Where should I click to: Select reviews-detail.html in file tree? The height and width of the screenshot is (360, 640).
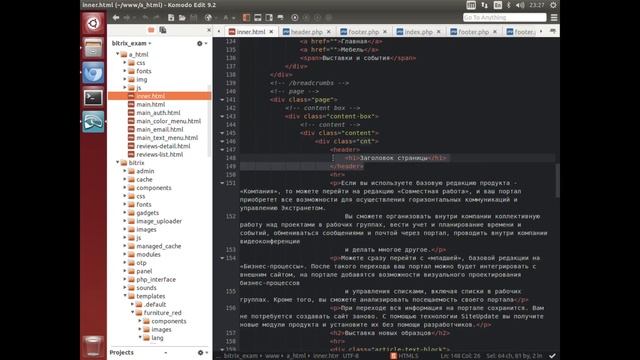(163, 146)
